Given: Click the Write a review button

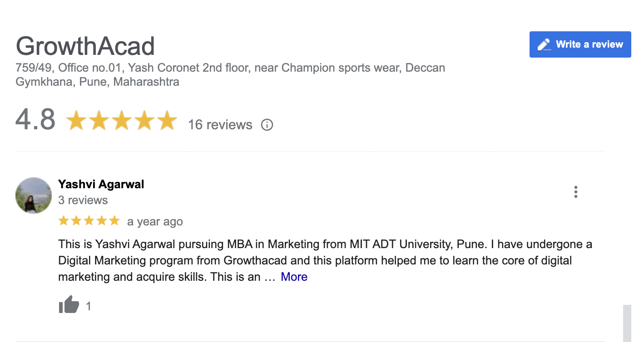Looking at the screenshot, I should 580,44.
